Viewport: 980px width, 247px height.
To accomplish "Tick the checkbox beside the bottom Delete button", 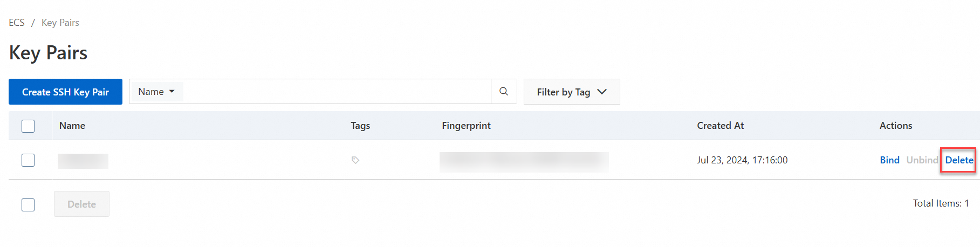I will pyautogui.click(x=28, y=204).
